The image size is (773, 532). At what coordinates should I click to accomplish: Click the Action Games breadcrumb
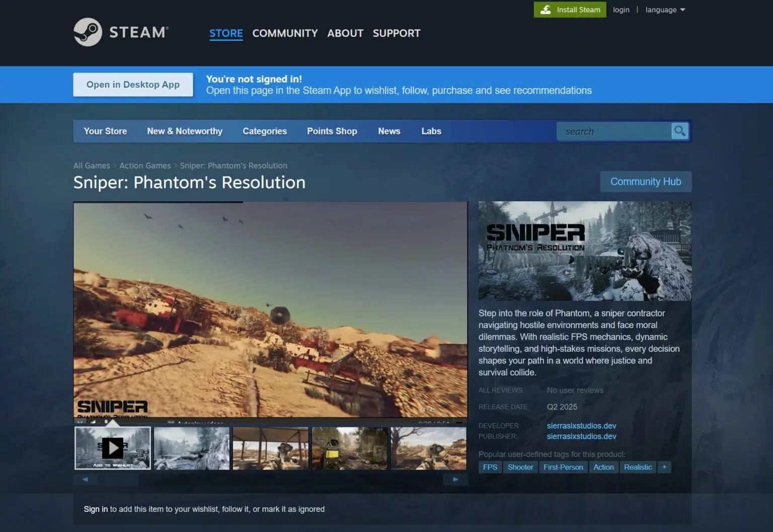(x=145, y=166)
